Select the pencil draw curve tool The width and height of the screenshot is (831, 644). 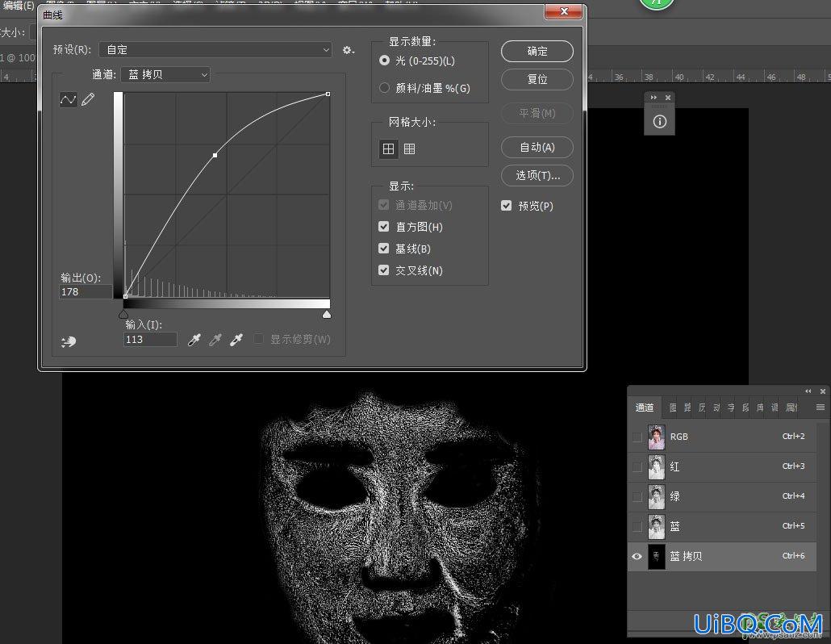click(88, 99)
